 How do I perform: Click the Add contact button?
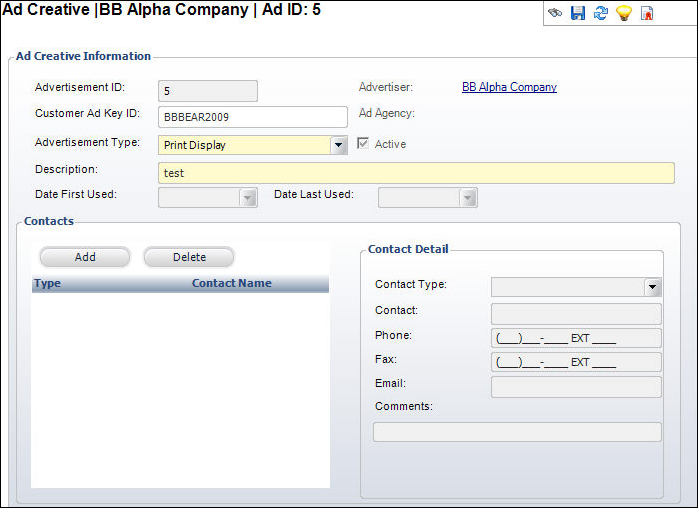point(85,257)
